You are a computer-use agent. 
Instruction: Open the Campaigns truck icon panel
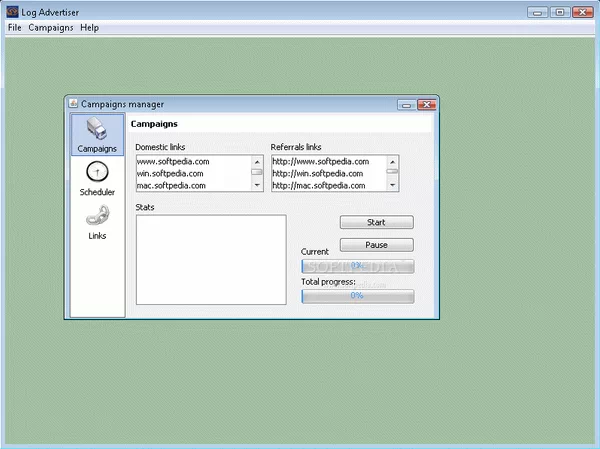point(97,134)
